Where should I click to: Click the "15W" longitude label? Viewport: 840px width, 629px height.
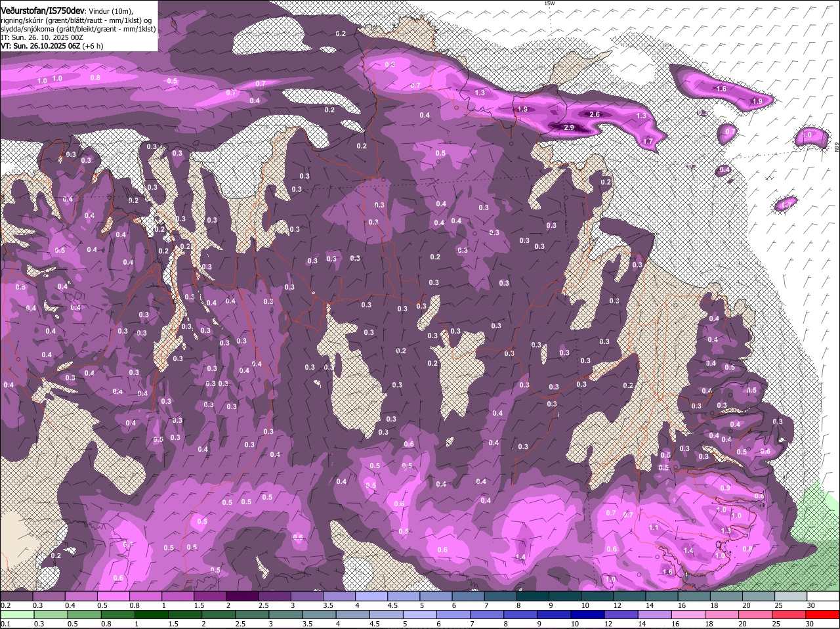(x=549, y=4)
